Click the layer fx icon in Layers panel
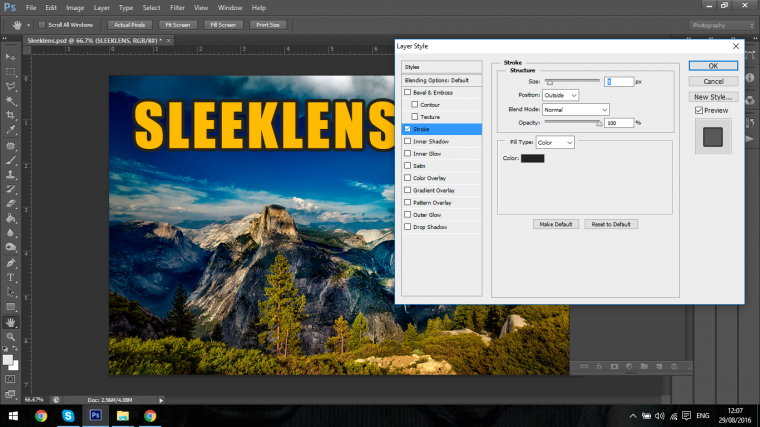 [x=599, y=366]
